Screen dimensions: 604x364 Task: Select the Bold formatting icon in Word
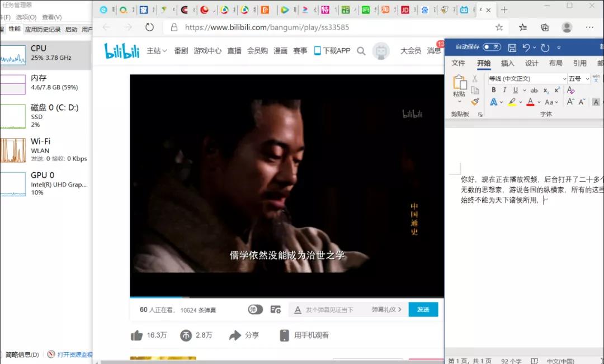tap(493, 90)
